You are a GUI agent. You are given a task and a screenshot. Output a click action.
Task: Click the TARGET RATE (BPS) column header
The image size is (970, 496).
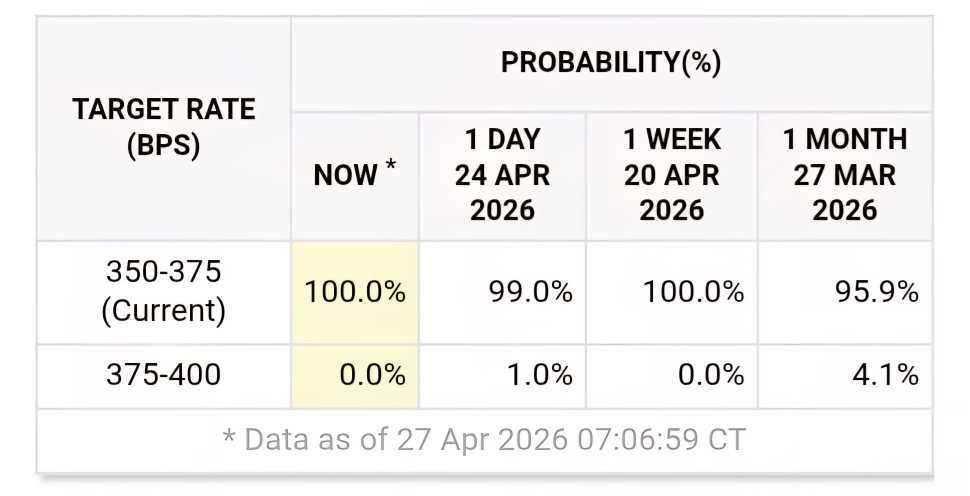[x=163, y=129]
